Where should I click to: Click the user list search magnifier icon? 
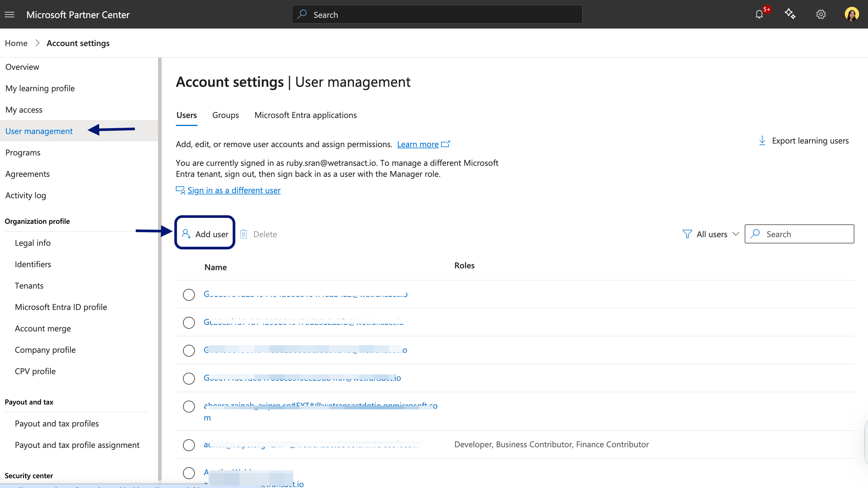pos(755,234)
